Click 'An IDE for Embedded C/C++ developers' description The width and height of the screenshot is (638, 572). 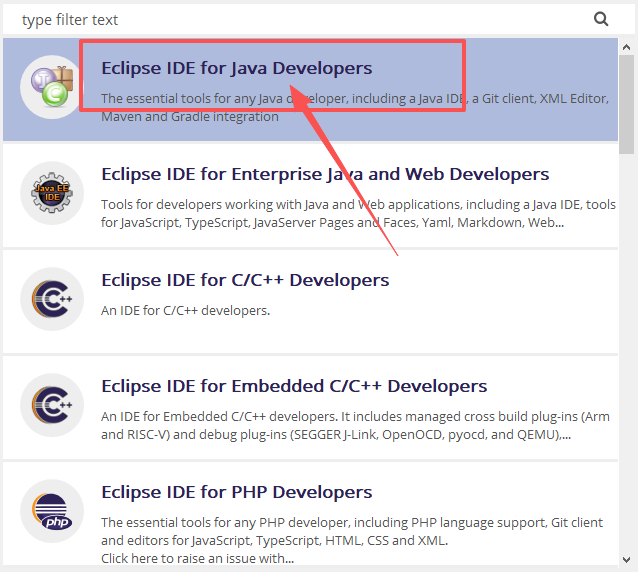[355, 426]
